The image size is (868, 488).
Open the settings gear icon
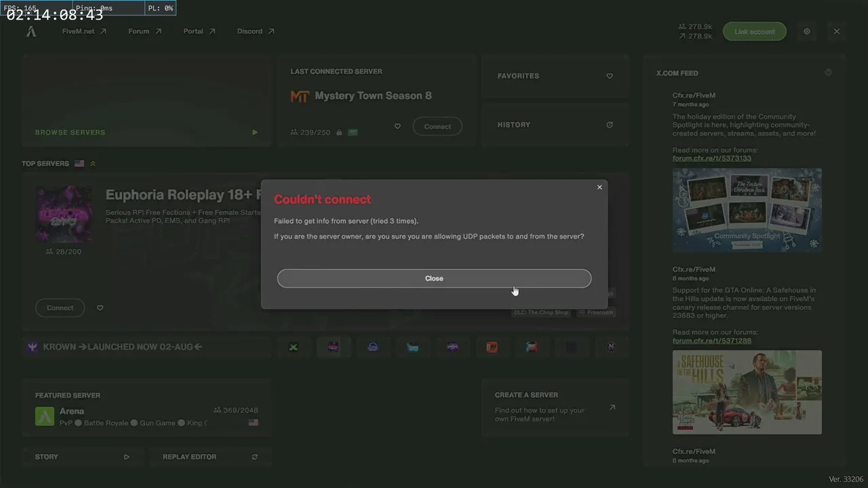[807, 32]
